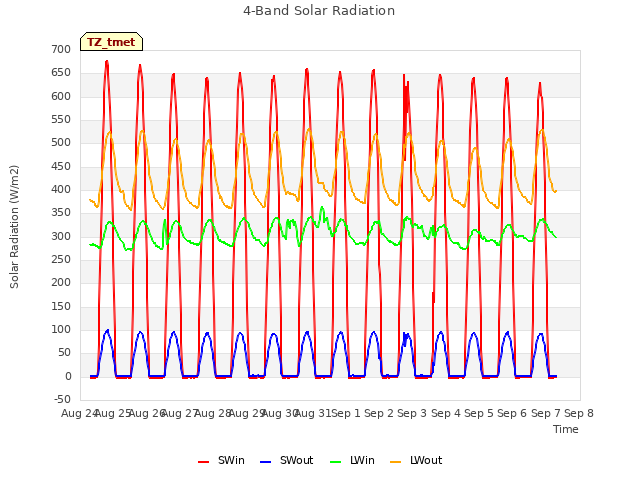The height and width of the screenshot is (480, 640).
Task: Click the Solar Radiation (W/m2) axis title
Action: tap(14, 227)
